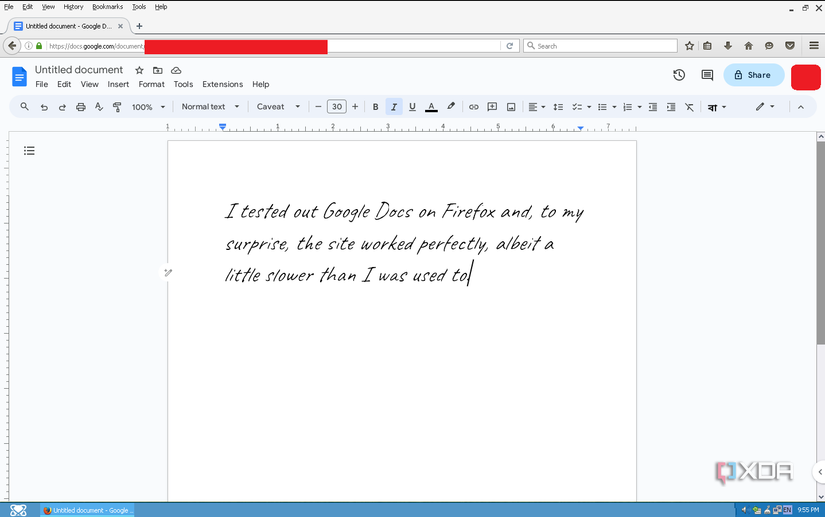Close the Untitled document tab
This screenshot has width=825, height=517.
pos(120,26)
